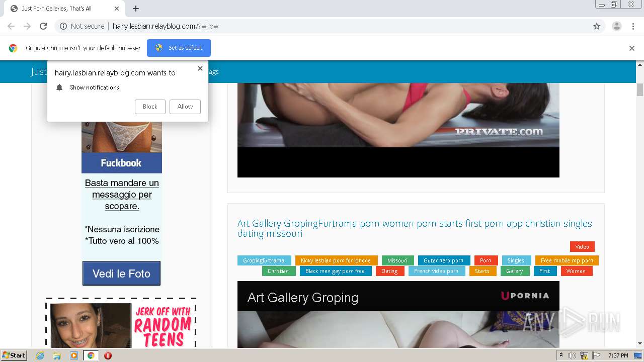
Task: Open the First tag
Action: (545, 271)
